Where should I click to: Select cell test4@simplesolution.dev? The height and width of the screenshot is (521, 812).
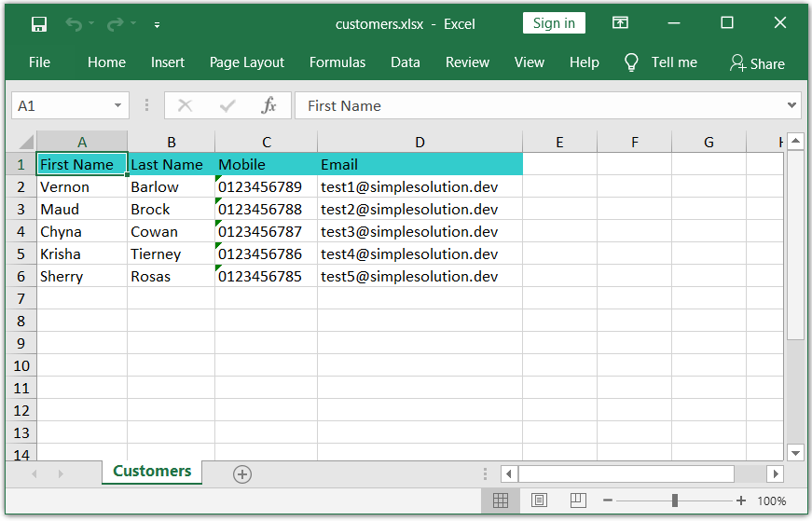click(x=420, y=254)
